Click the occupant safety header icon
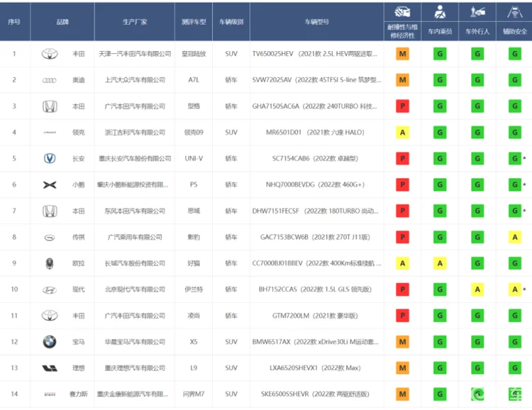 [x=440, y=12]
